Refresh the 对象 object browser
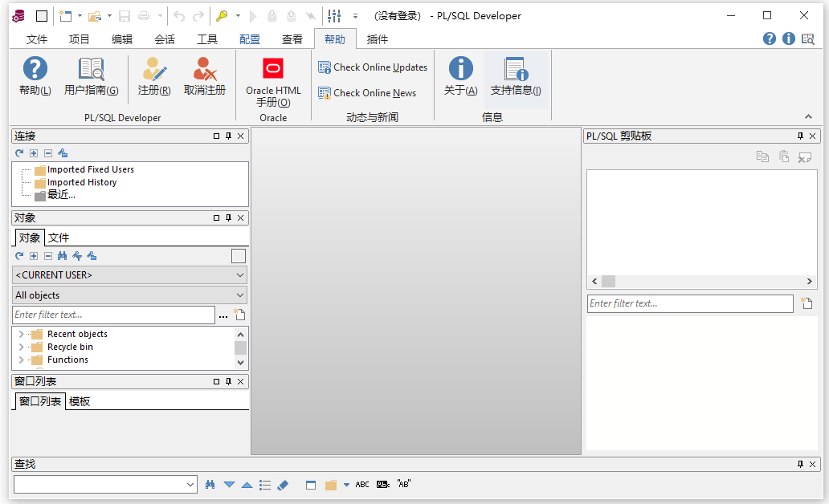829x504 pixels. tap(19, 256)
